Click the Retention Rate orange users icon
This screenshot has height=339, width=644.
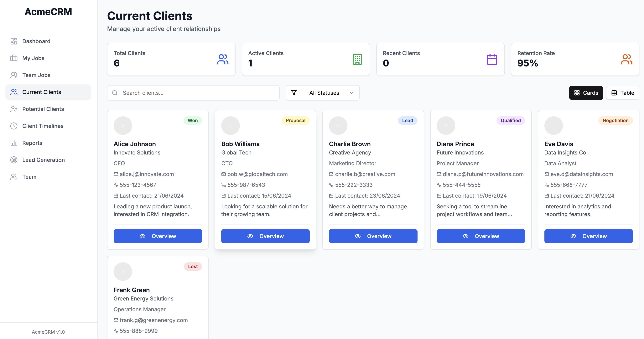point(626,60)
